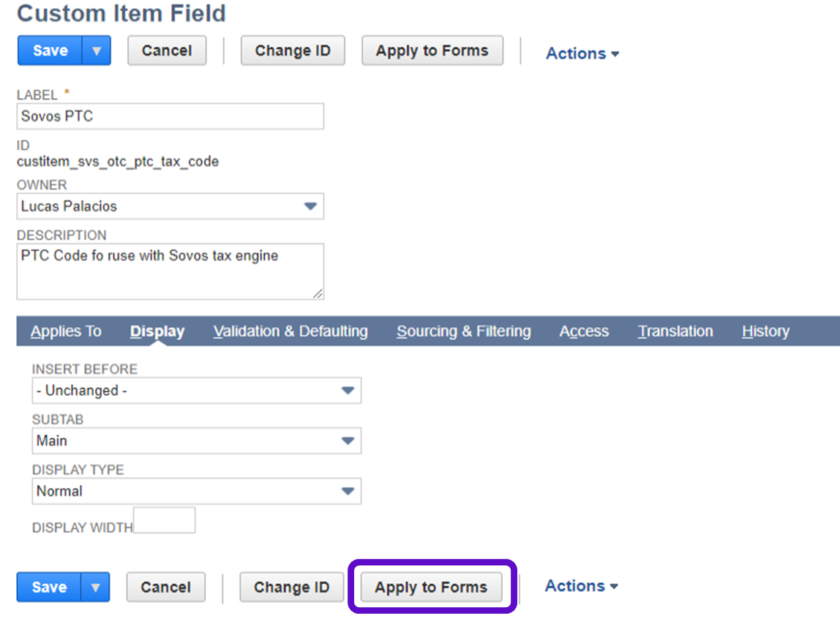Click the top Cancel button
The height and width of the screenshot is (632, 840).
point(167,51)
